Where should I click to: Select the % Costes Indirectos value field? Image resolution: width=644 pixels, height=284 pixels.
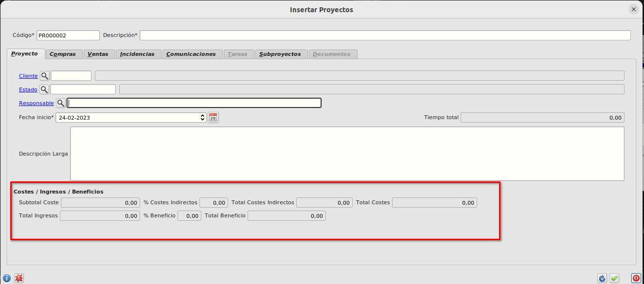pos(214,203)
